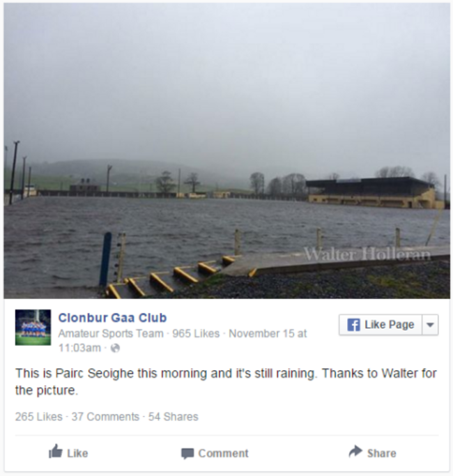Click the Like Page button
Viewport: 453px width, 476px height.
point(381,325)
